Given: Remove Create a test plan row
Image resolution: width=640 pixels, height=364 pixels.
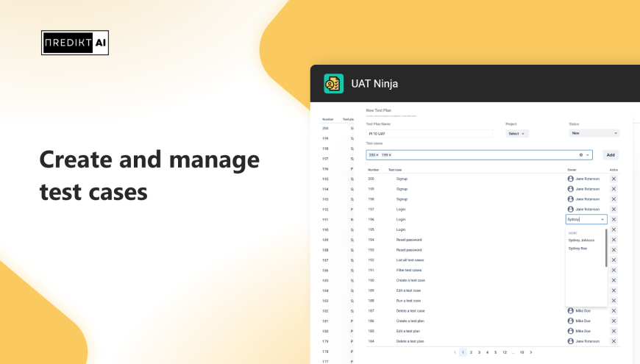Looking at the screenshot, I should click(x=614, y=321).
